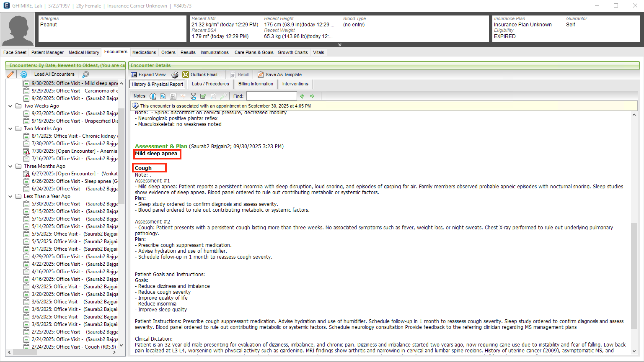The image size is (644, 362).
Task: Collapse the Two Weeks Ago folder
Action: pyautogui.click(x=10, y=106)
